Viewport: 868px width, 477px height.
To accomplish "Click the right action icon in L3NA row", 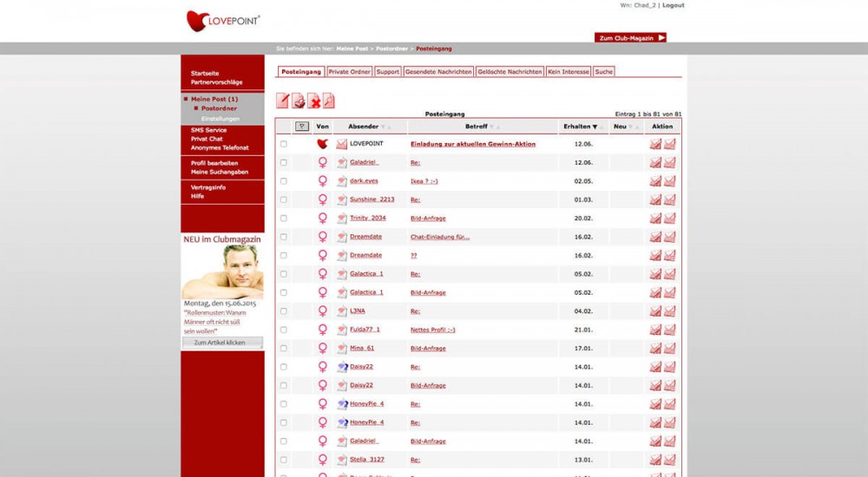I will [x=670, y=311].
